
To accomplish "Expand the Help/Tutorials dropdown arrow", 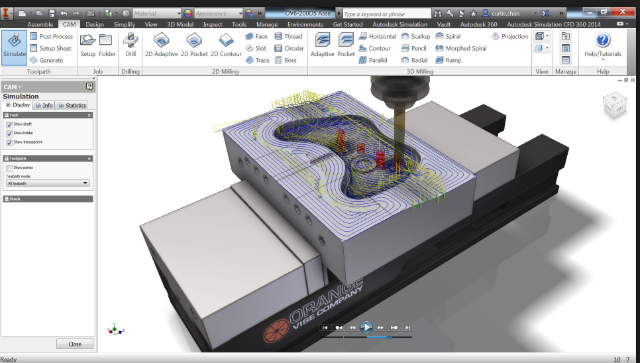I will tap(603, 60).
